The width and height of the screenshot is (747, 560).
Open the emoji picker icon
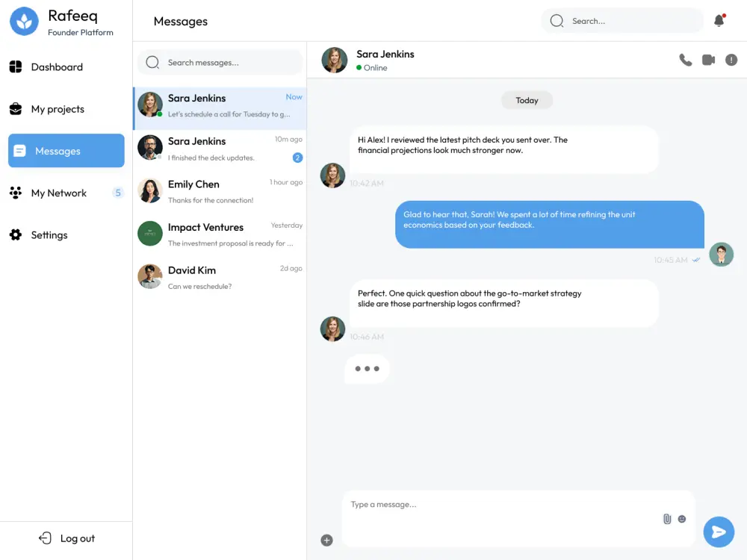[682, 519]
